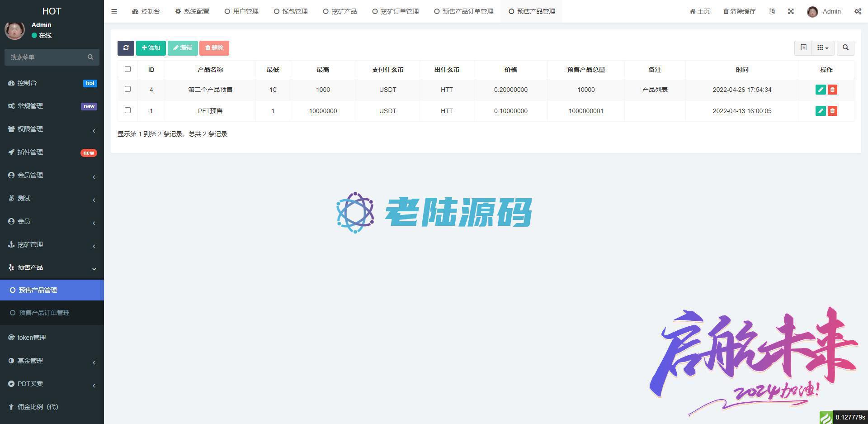Viewport: 868px width, 424px height.
Task: Click the 0.20000000 price cell
Action: pos(511,90)
